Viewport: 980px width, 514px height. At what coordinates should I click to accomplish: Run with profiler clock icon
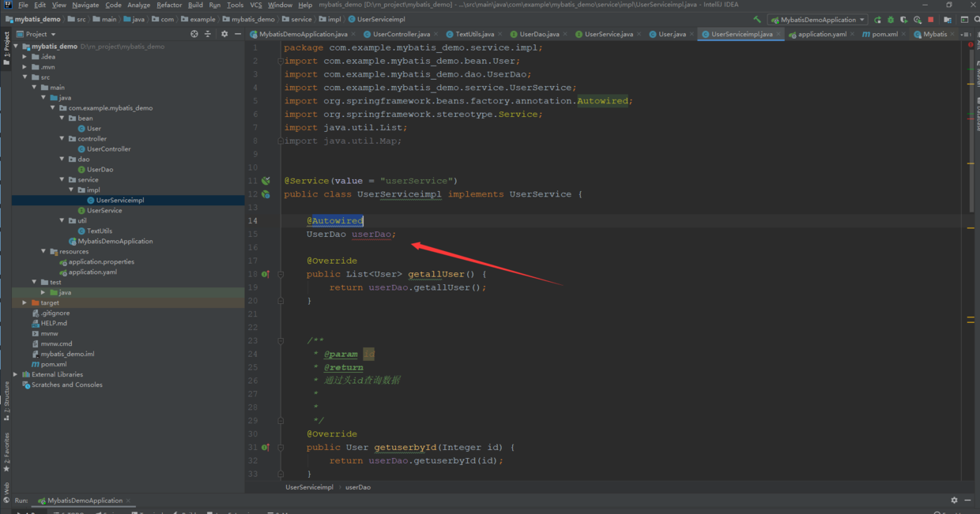pos(918,20)
